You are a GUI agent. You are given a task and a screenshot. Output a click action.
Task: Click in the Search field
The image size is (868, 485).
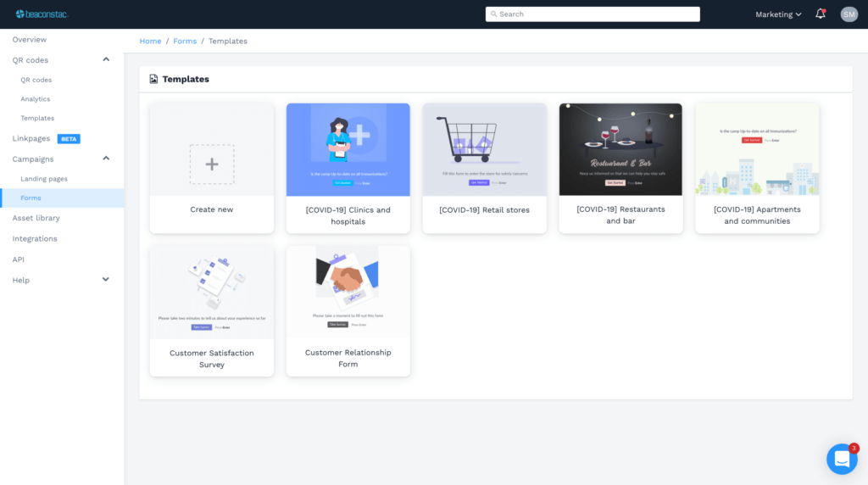pyautogui.click(x=593, y=14)
